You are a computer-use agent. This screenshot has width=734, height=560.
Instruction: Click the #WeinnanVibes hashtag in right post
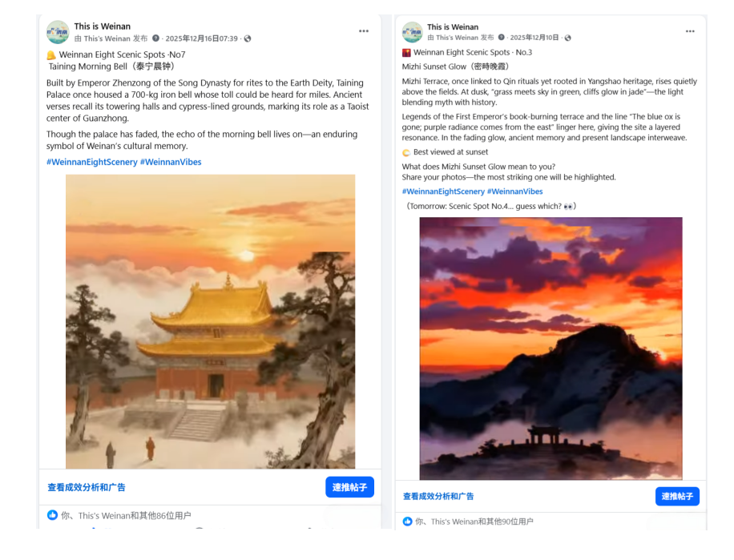(515, 191)
